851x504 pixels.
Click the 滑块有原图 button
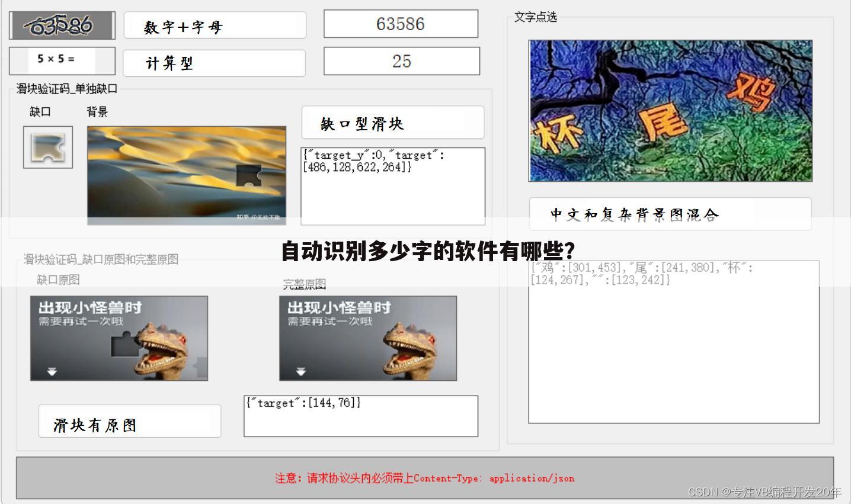tap(130, 421)
